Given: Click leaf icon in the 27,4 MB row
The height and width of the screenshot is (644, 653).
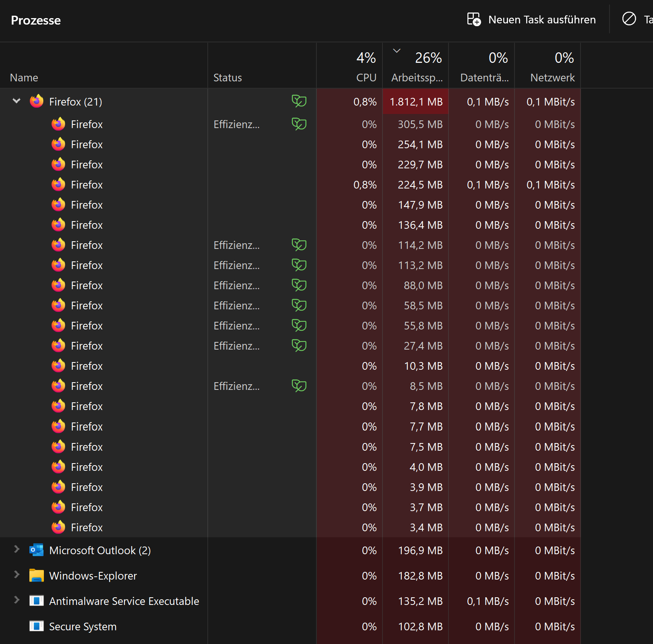Looking at the screenshot, I should tap(299, 346).
